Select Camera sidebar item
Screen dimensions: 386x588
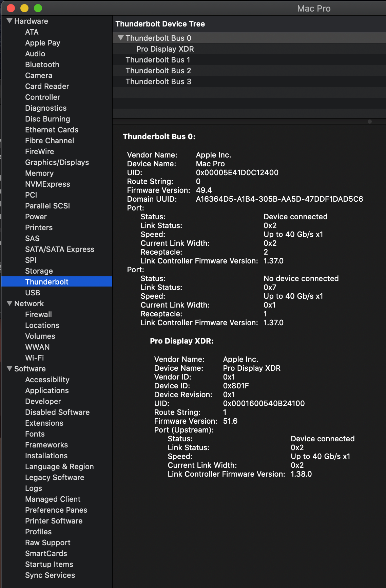click(x=39, y=75)
